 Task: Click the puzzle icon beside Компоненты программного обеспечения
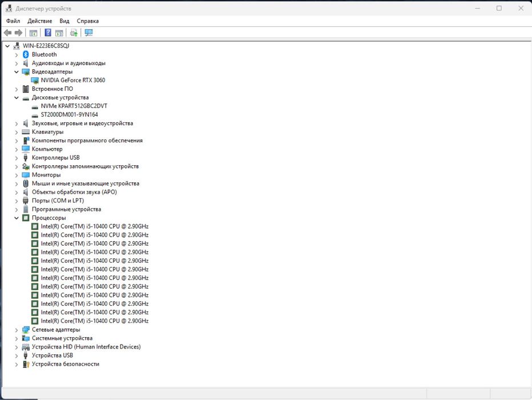click(x=26, y=141)
